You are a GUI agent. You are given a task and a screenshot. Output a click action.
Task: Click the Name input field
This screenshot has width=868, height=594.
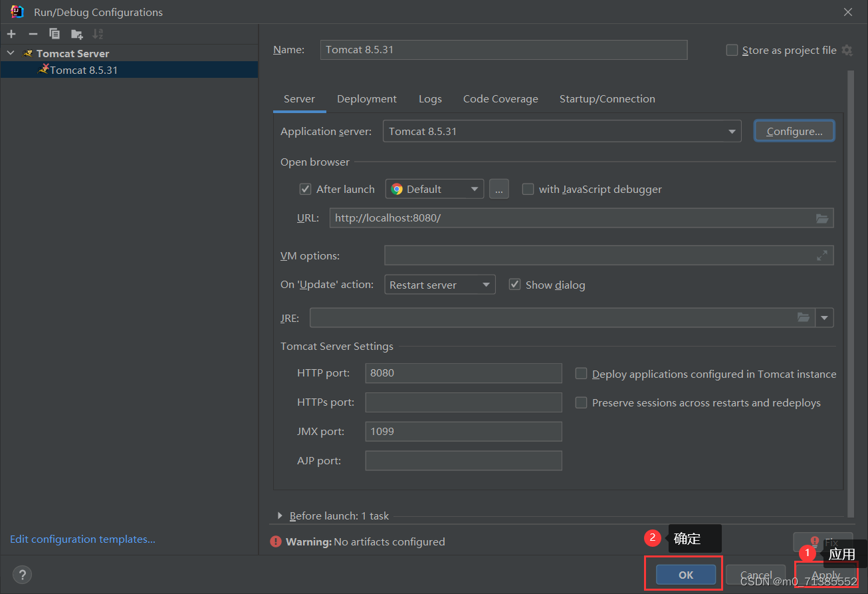tap(504, 50)
